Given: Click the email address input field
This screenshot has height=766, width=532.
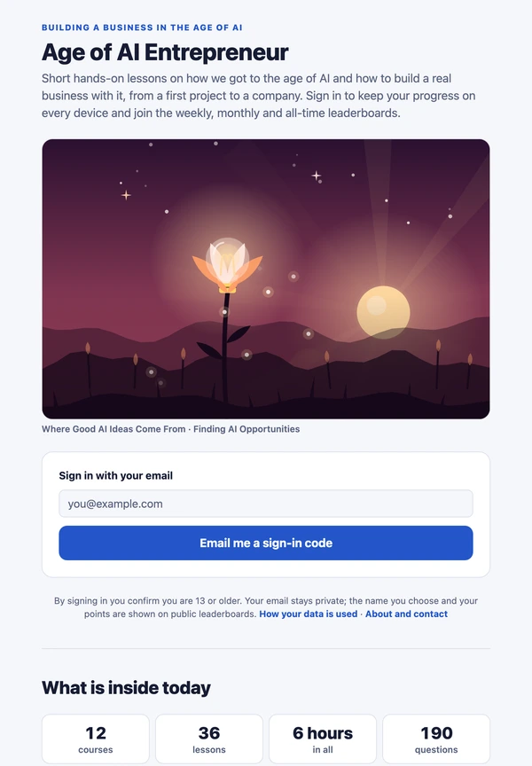Looking at the screenshot, I should pyautogui.click(x=266, y=504).
